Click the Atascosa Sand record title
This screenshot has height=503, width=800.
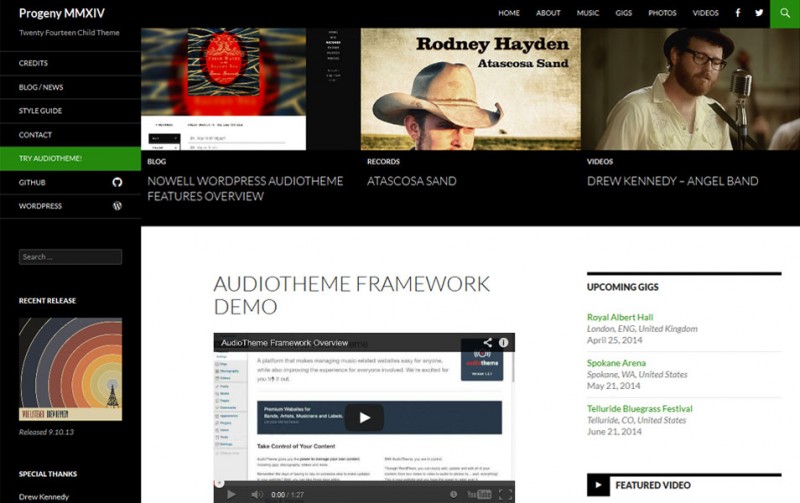411,181
